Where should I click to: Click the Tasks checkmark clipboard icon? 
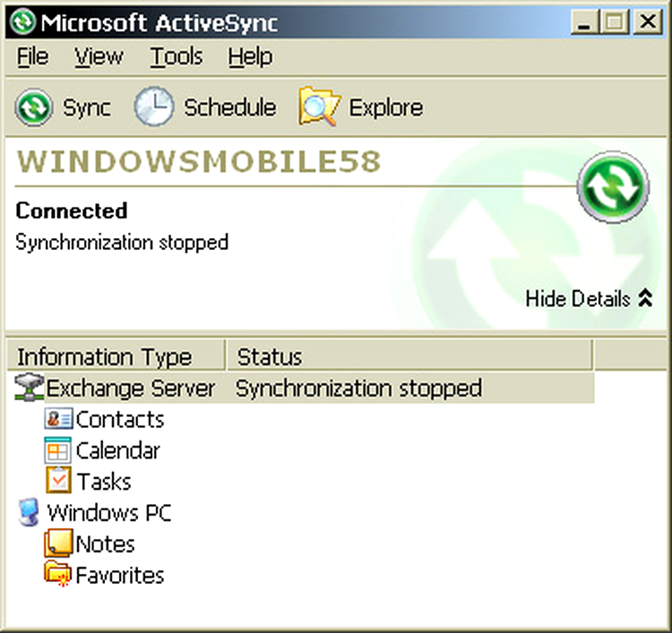pyautogui.click(x=58, y=481)
